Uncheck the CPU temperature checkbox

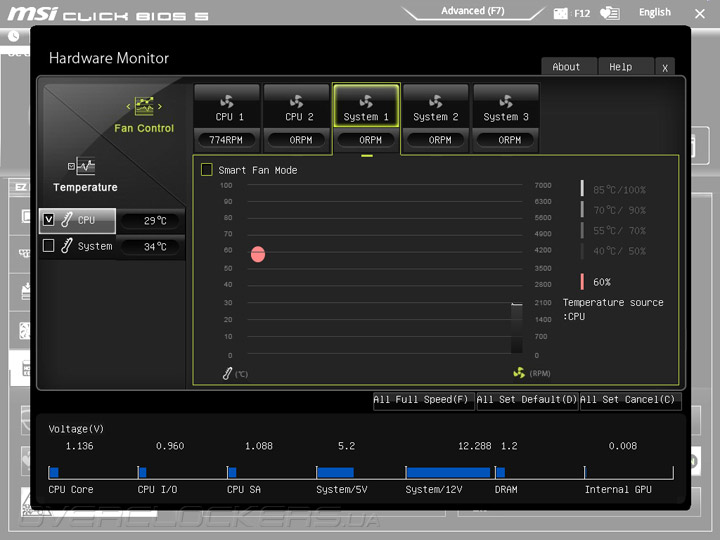[49, 219]
